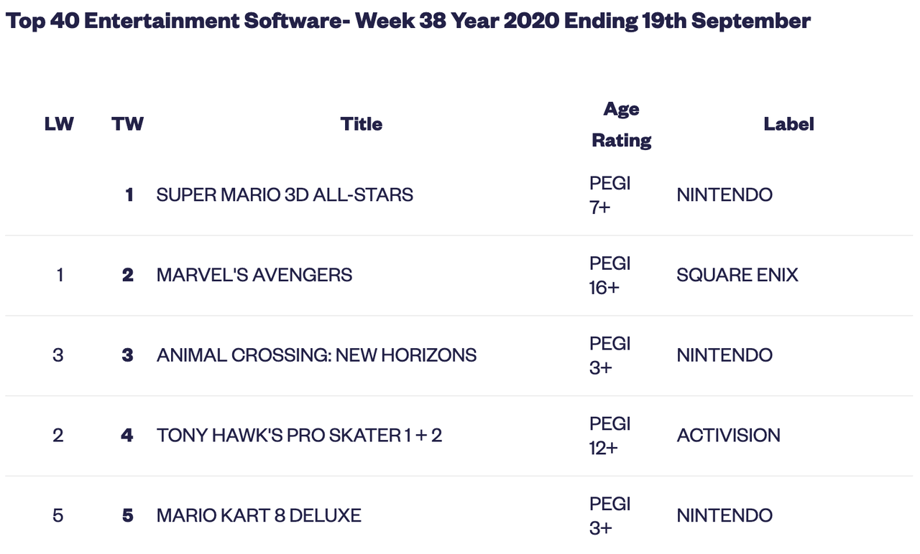Click the LW column header
Image resolution: width=920 pixels, height=554 pixels.
pos(59,124)
